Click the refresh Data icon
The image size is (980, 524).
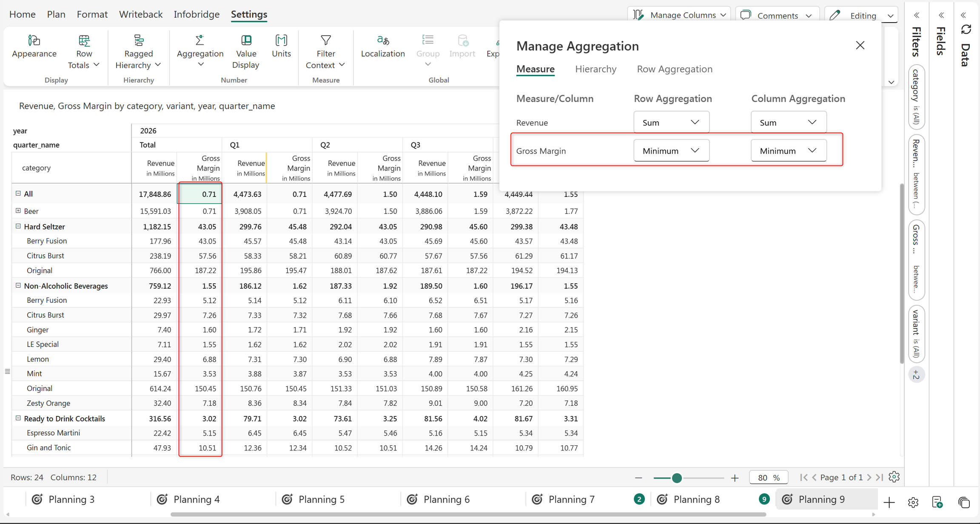tap(966, 30)
